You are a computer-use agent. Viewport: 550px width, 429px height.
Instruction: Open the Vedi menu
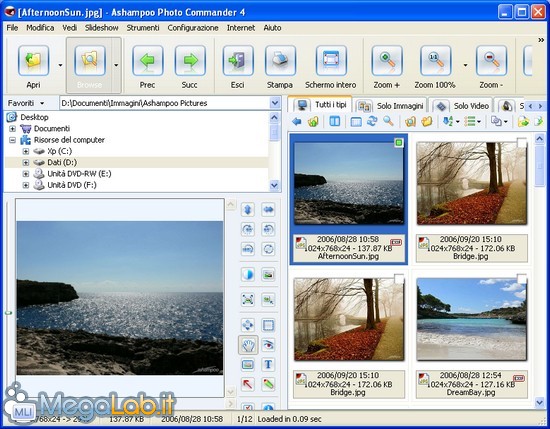tap(69, 28)
